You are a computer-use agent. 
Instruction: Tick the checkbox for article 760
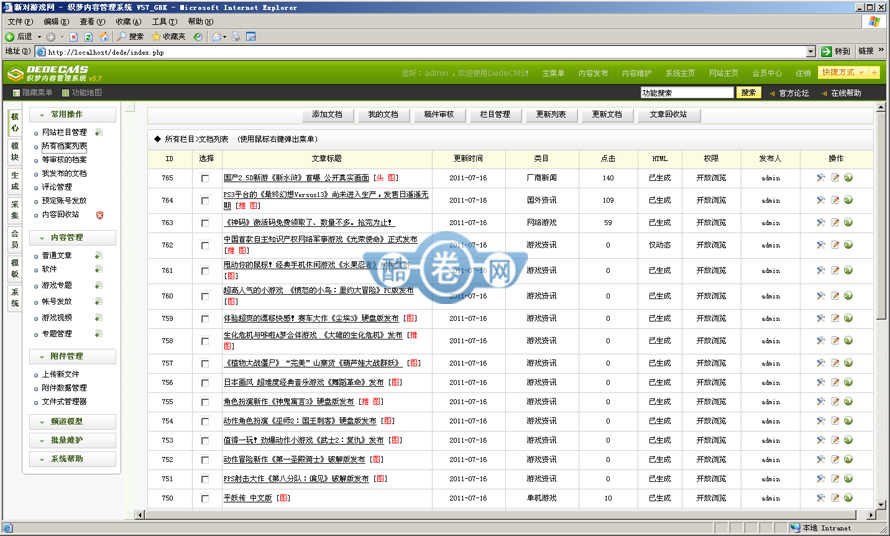pos(205,296)
